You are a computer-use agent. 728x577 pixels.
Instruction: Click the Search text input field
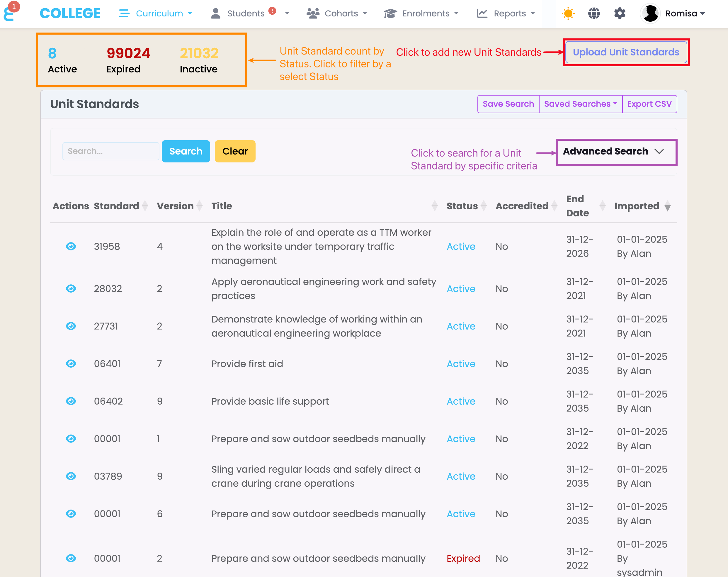(110, 151)
